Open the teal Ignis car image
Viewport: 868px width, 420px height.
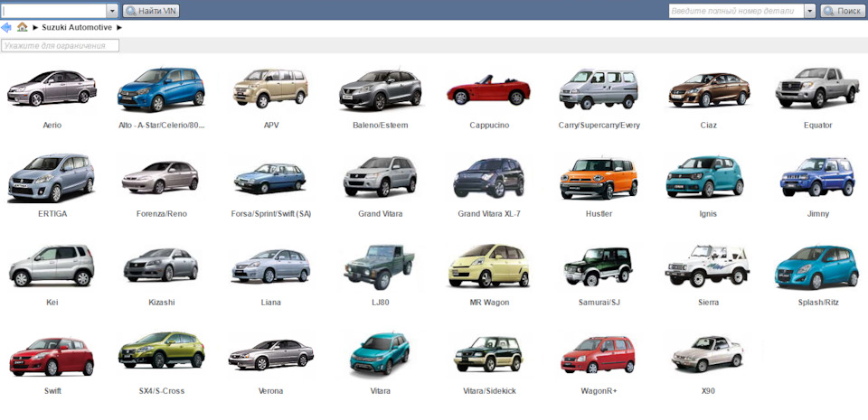[x=704, y=176]
